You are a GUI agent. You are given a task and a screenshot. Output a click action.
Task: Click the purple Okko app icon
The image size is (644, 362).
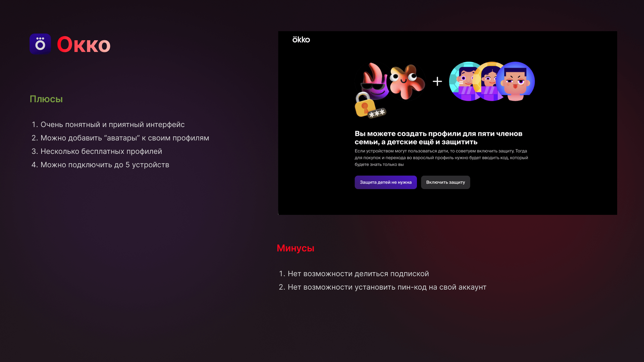pos(40,44)
